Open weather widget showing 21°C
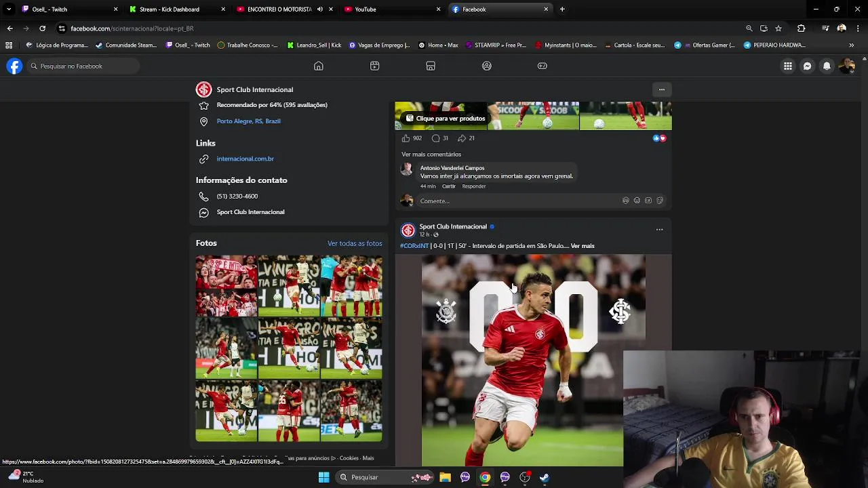Screen dimensions: 868x488 tap(26, 477)
